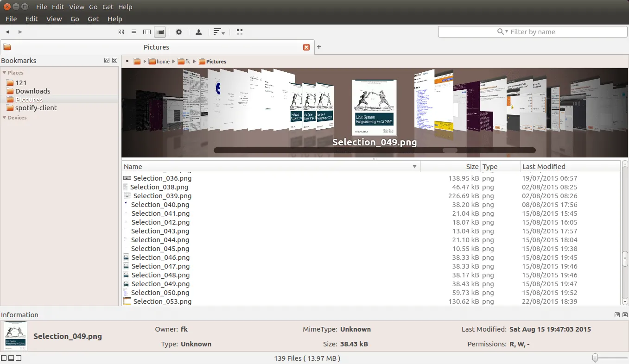629x364 pixels.
Task: Open the Name column header dropdown
Action: point(414,166)
